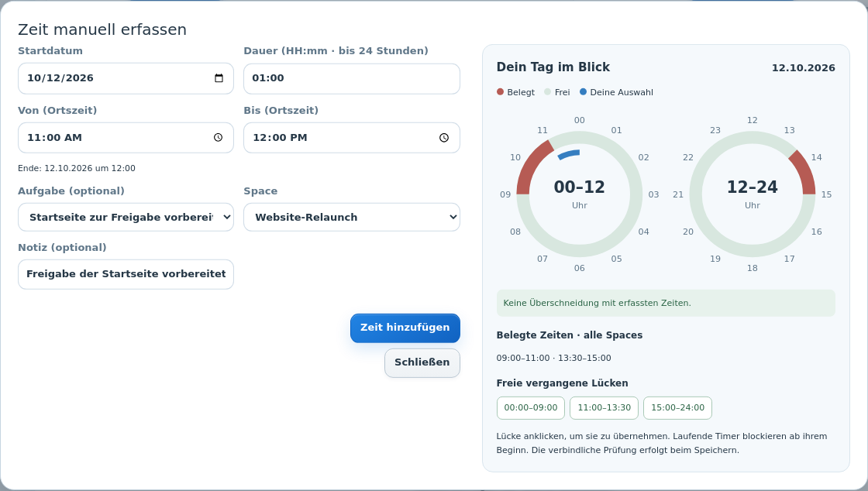Click hour label "03" on the 00–12 dial
The image size is (868, 491).
[654, 194]
